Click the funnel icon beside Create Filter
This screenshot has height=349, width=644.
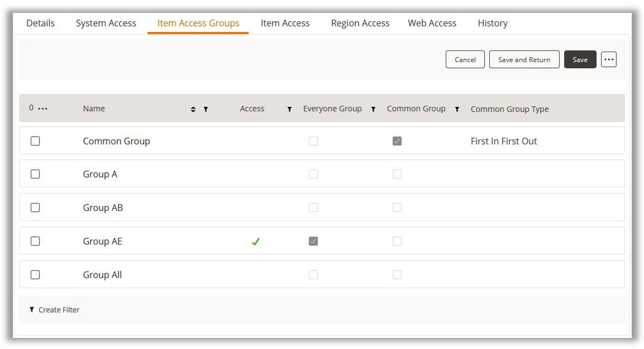click(32, 310)
